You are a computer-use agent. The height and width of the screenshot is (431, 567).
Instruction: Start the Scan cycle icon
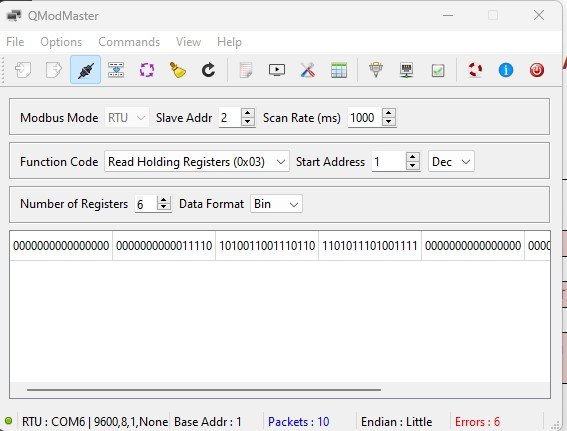pos(147,70)
